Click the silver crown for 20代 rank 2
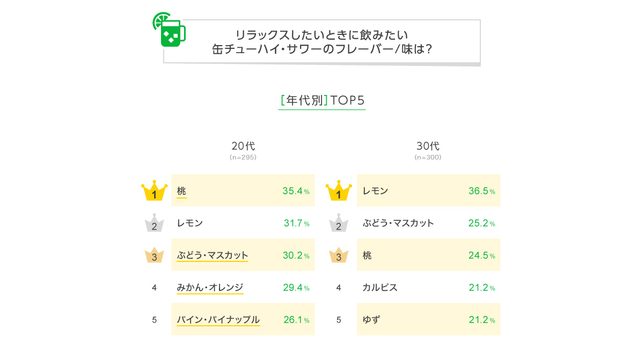The width and height of the screenshot is (644, 351). click(x=154, y=223)
